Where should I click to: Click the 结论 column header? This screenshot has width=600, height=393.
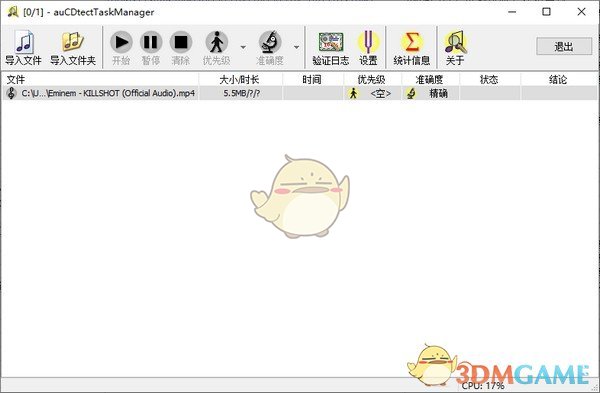click(559, 80)
